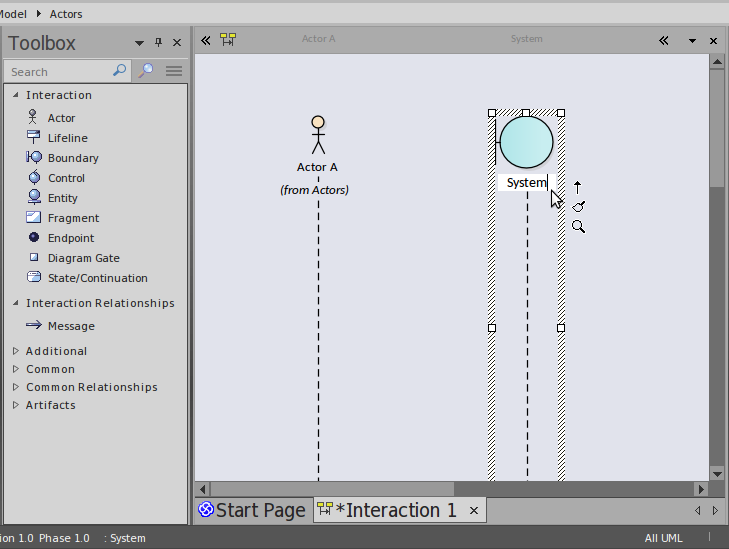The width and height of the screenshot is (729, 549).
Task: Select the Message relationship tool
Action: (70, 326)
